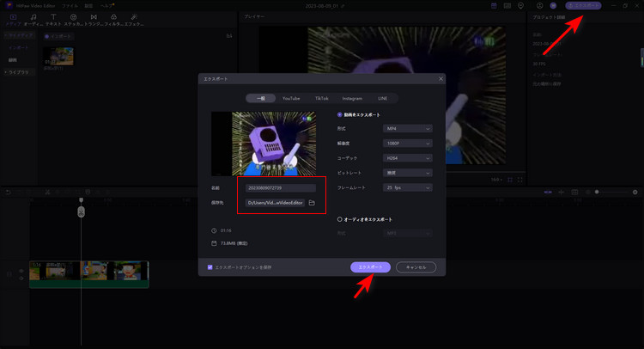Open the Audio panel icon
Image resolution: width=644 pixels, height=349 pixels.
click(33, 18)
